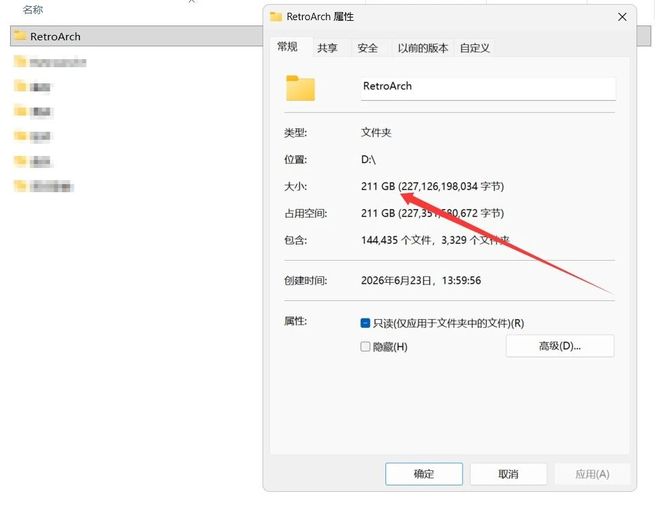The height and width of the screenshot is (508, 660).
Task: Select the RetroArch folder in file list
Action: 137,36
